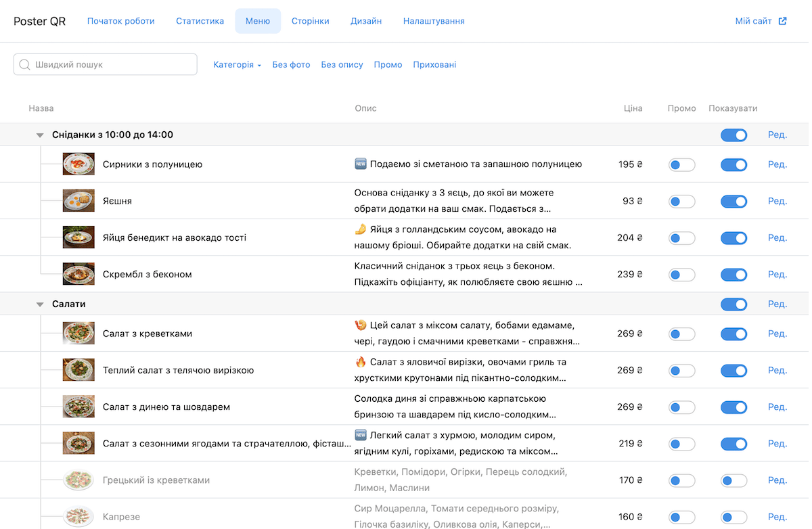
Task: Click the 93 ₴ price cell
Action: [633, 201]
